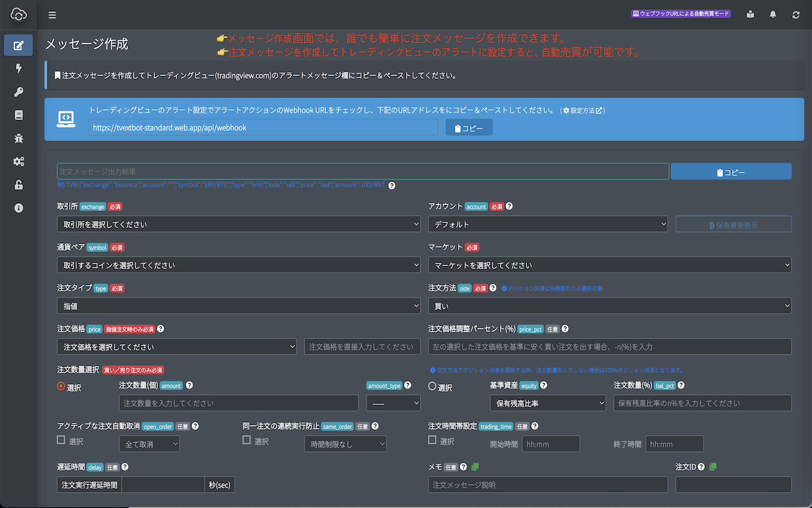Enable the アクティブな注文自動取消 選択 checkbox

61,439
